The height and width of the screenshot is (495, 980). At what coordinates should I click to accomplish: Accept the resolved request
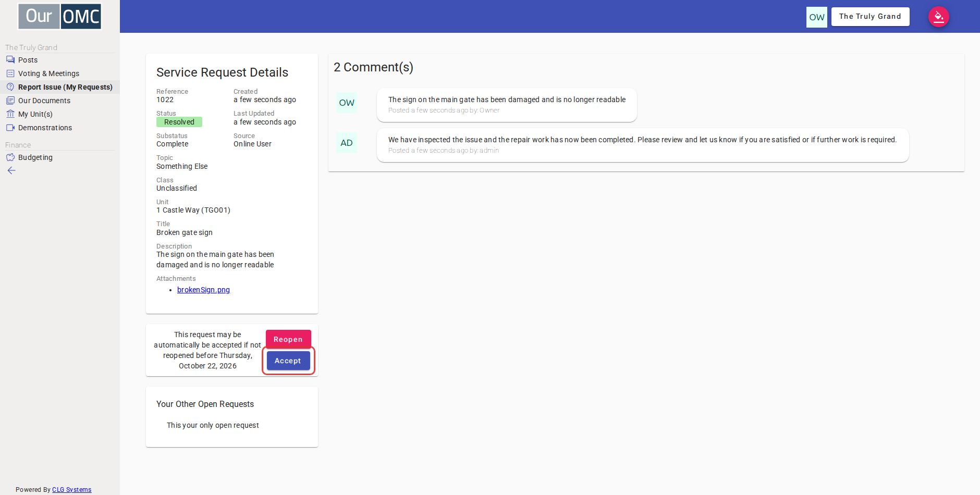tap(288, 361)
